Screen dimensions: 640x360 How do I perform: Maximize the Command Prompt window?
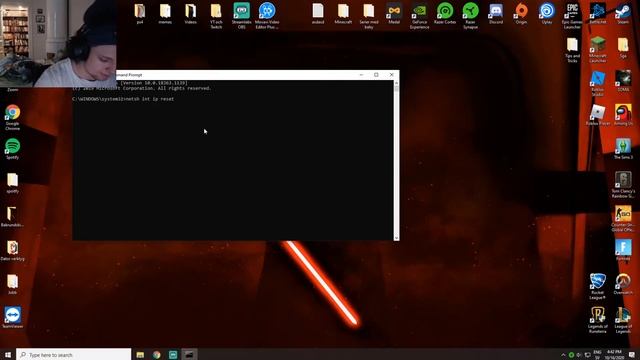pyautogui.click(x=376, y=75)
